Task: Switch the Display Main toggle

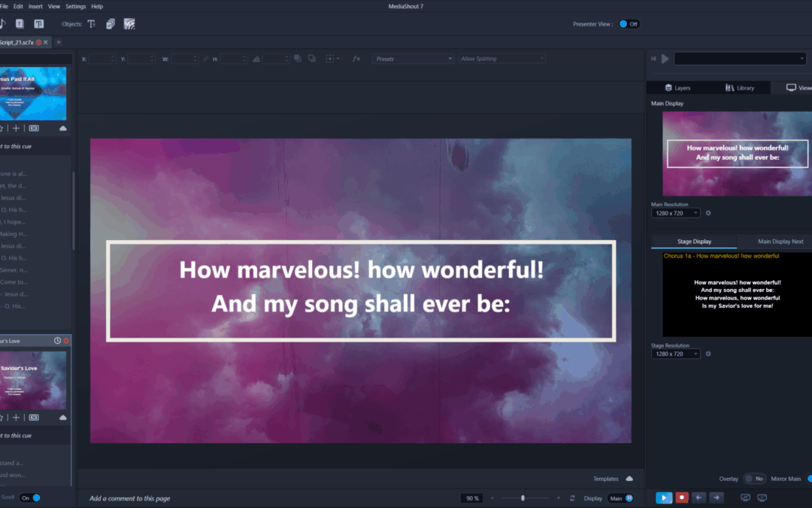Action: click(x=621, y=498)
